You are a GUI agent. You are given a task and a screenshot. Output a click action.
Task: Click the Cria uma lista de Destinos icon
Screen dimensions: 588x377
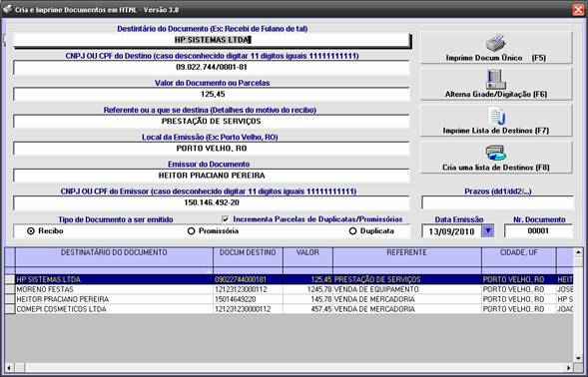496,153
